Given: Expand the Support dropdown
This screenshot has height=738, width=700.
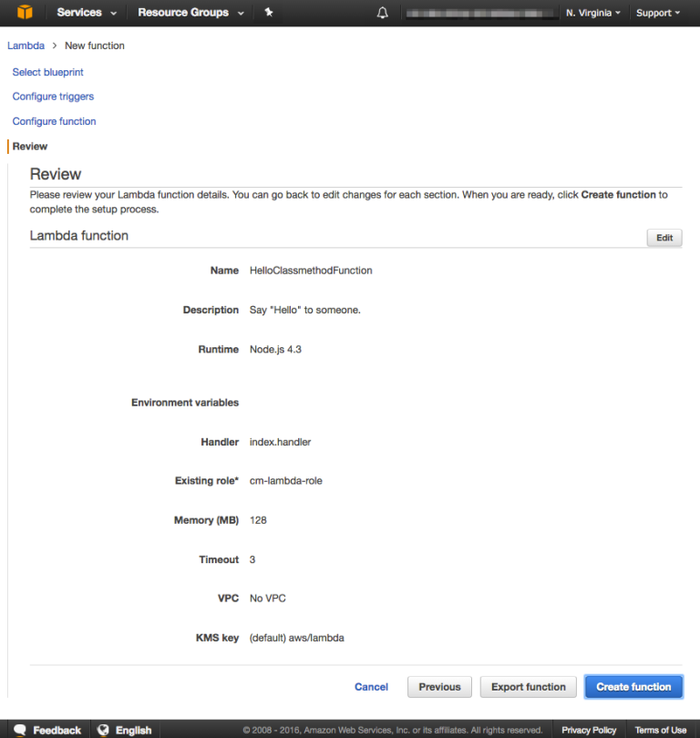Looking at the screenshot, I should (x=658, y=13).
